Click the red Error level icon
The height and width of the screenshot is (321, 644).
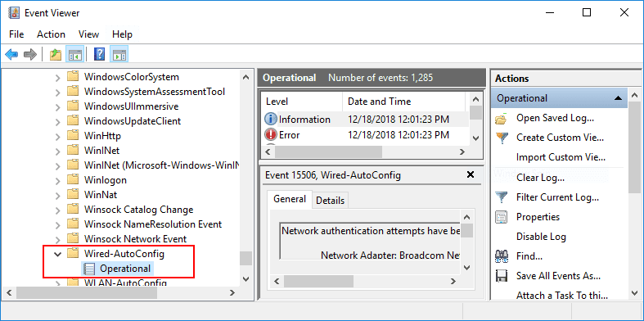tap(271, 134)
